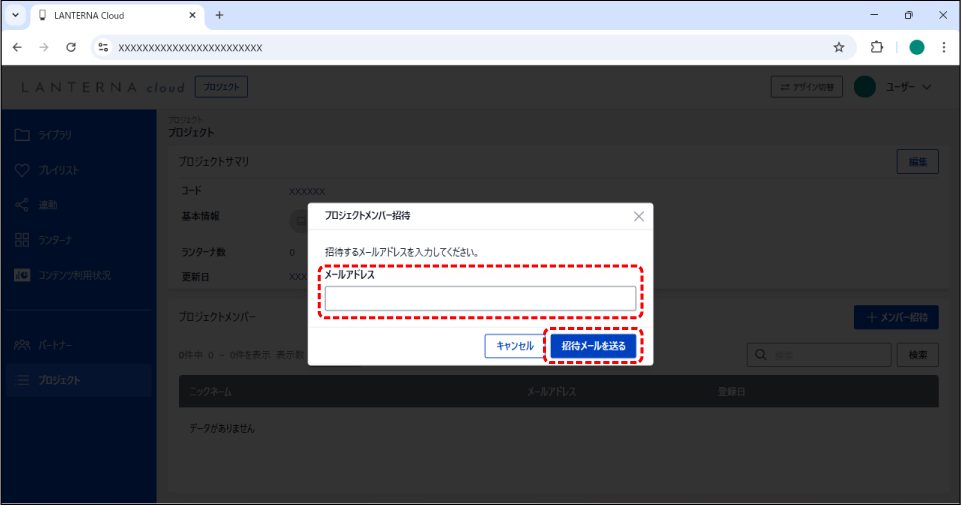Screen dimensions: 961x505
Task: Select プロジェクト in the sidebar menu
Action: [60, 380]
